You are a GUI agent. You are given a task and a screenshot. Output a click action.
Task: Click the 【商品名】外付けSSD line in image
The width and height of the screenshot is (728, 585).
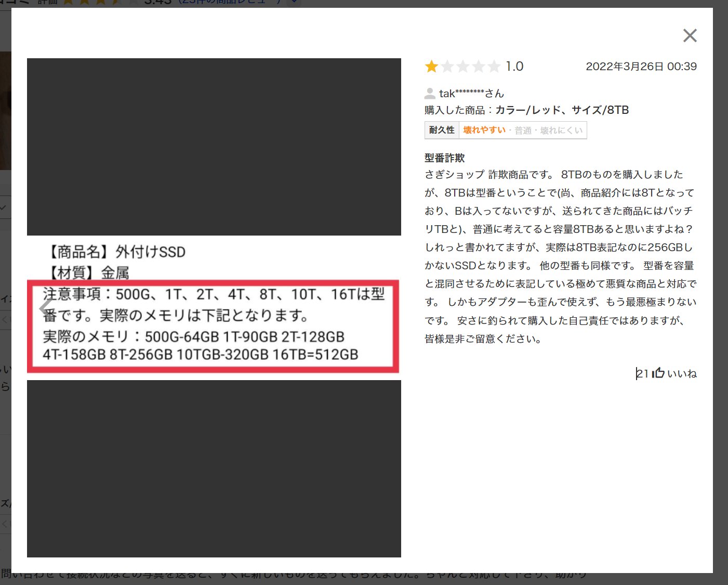115,252
